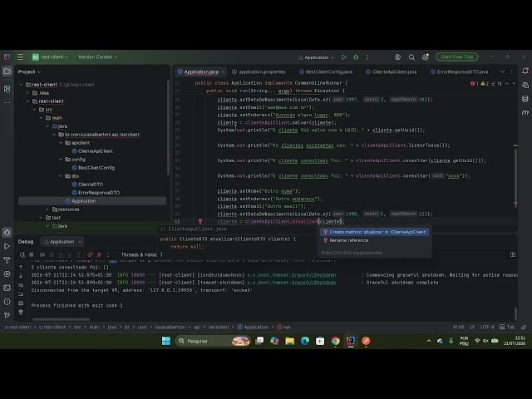Open the Structure tool window icon
The image size is (532, 399).
[x=7, y=89]
